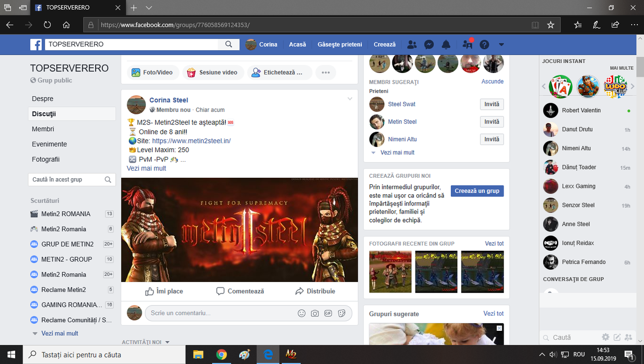Click the search in this group field

[72, 179]
